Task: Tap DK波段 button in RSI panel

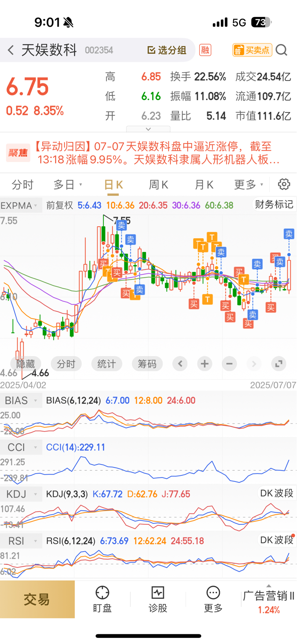Action: coord(277,540)
